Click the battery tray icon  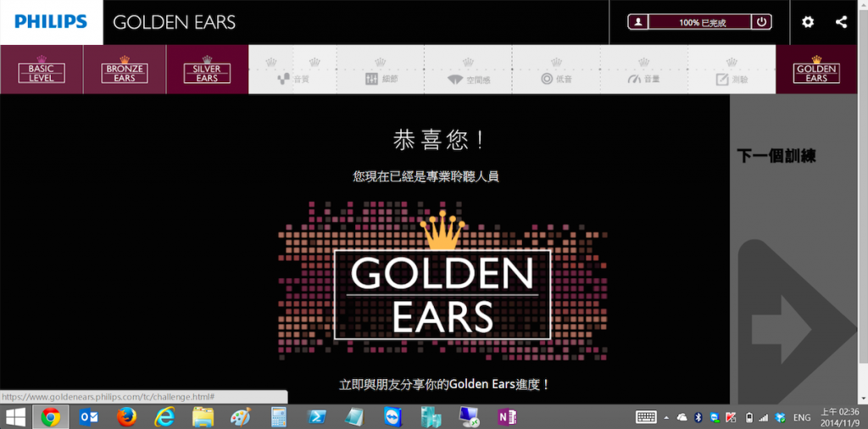[x=749, y=417]
